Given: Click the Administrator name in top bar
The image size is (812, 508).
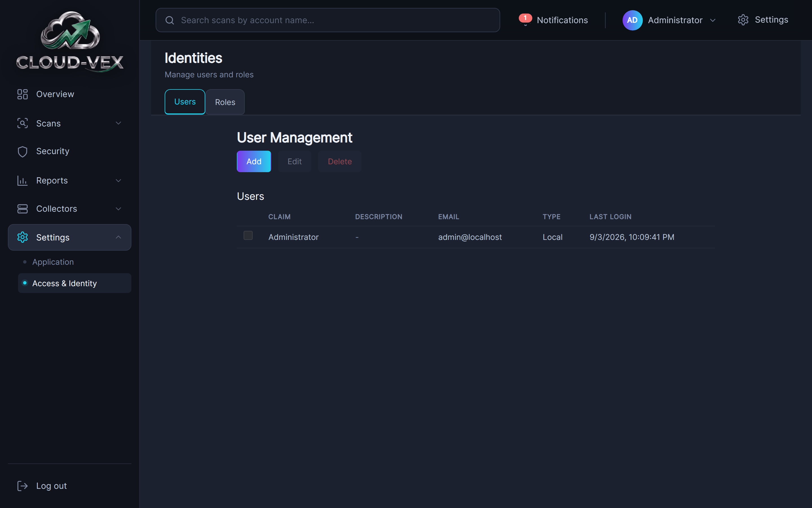Looking at the screenshot, I should 675,20.
